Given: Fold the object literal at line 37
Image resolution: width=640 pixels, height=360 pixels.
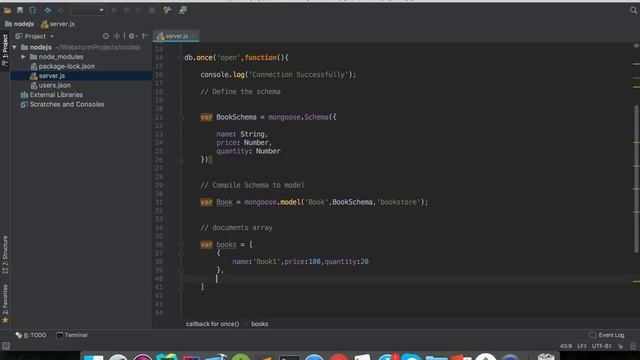Looking at the screenshot, I should click(x=181, y=253).
